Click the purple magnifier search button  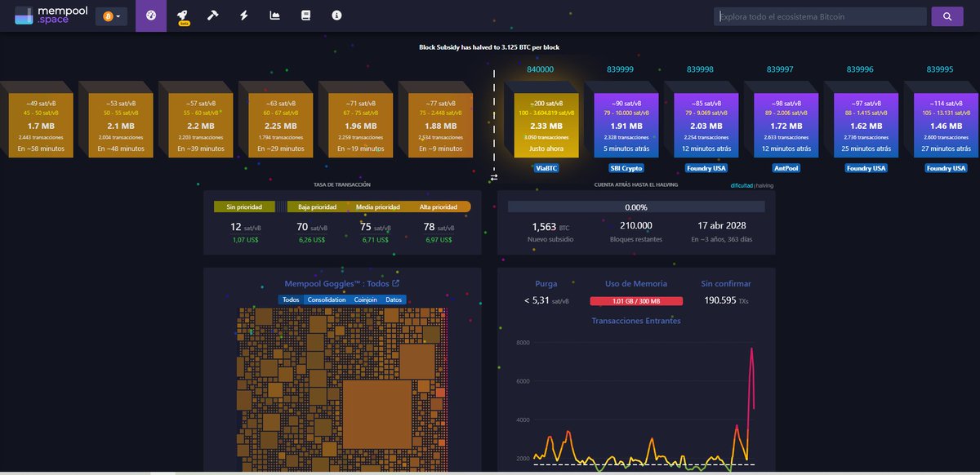[947, 16]
